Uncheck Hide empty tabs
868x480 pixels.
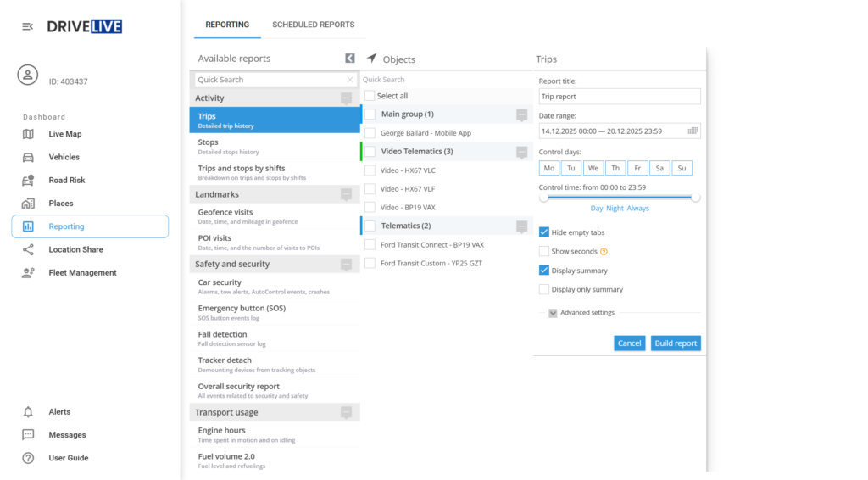(x=544, y=232)
